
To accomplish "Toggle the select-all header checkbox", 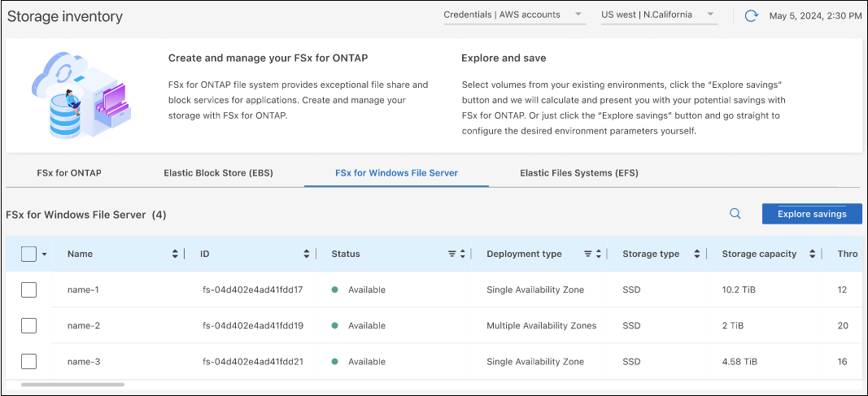I will point(28,254).
